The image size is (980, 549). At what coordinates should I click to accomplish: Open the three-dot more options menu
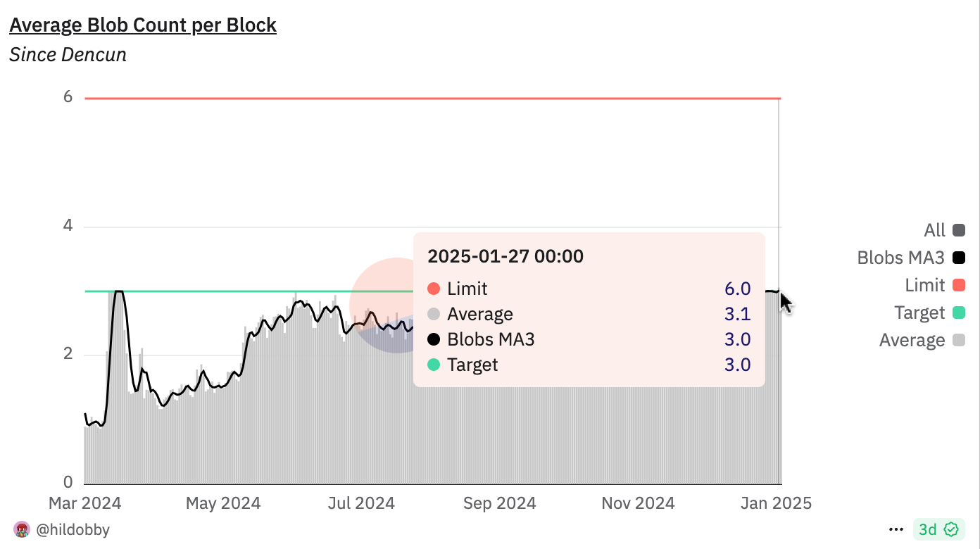[896, 529]
